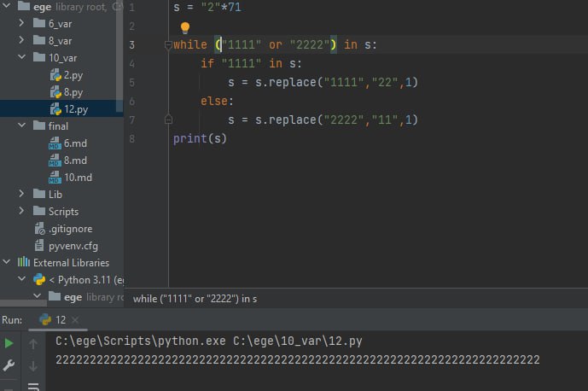Screen dimensions: 588x391
Task: Click project tree horizontal scrollbar
Action: [x=23, y=302]
